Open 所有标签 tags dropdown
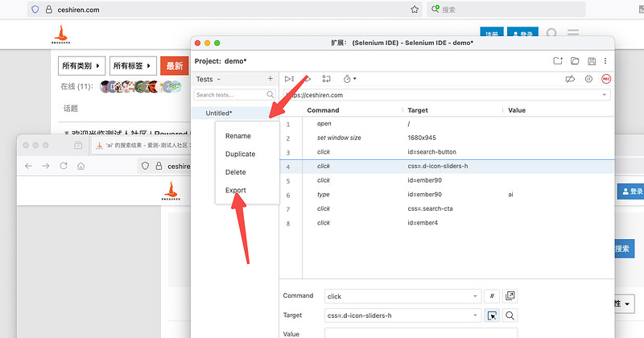The image size is (644, 338). click(x=133, y=66)
